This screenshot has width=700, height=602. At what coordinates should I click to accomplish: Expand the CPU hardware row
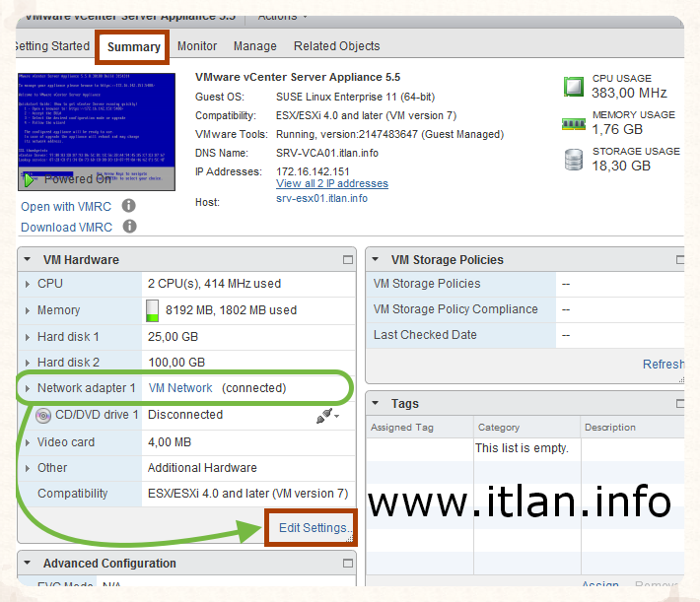tap(28, 284)
